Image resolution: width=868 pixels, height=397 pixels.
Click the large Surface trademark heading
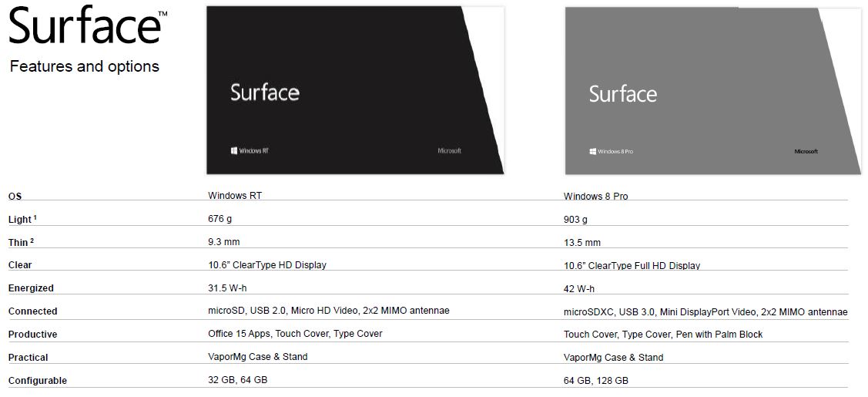coord(88,26)
